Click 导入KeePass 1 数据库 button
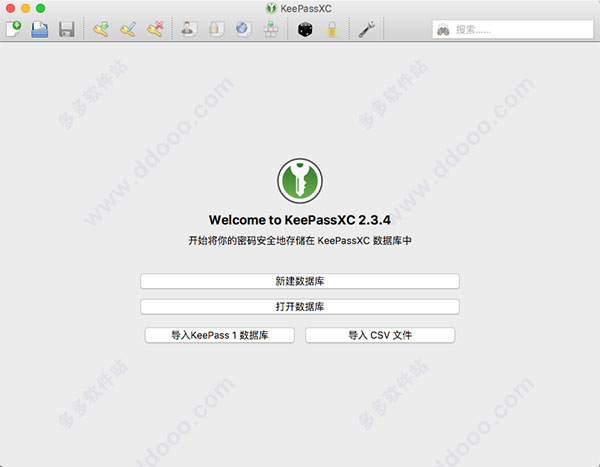Image resolution: width=600 pixels, height=467 pixels. pos(220,335)
